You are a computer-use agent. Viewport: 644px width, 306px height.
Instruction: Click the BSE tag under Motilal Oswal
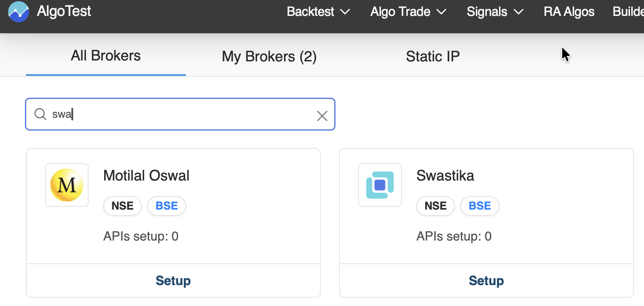[167, 206]
